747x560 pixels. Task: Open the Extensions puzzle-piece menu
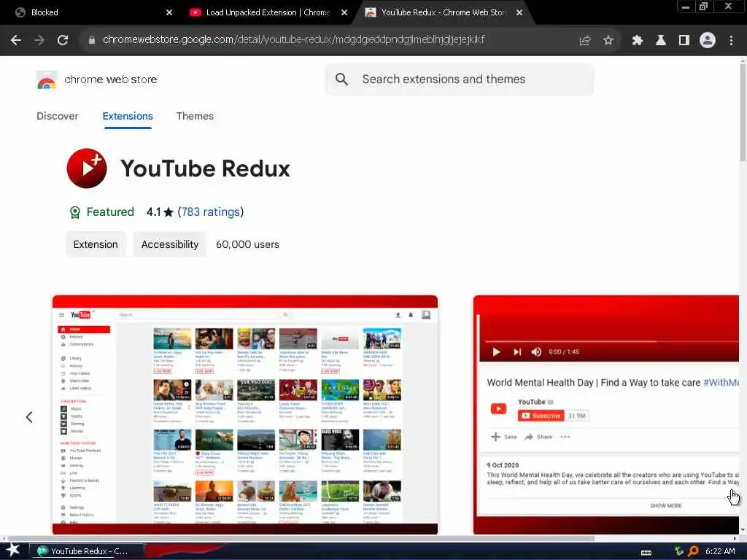[x=638, y=41]
